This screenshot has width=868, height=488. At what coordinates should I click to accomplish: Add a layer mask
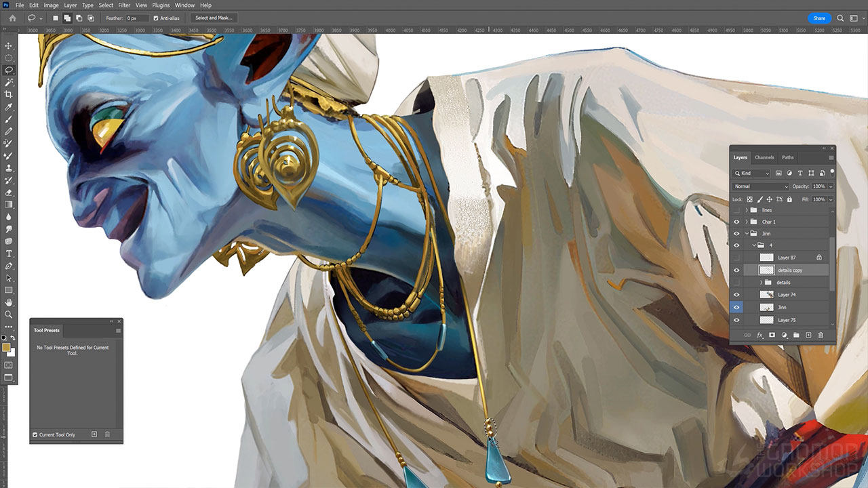(772, 335)
